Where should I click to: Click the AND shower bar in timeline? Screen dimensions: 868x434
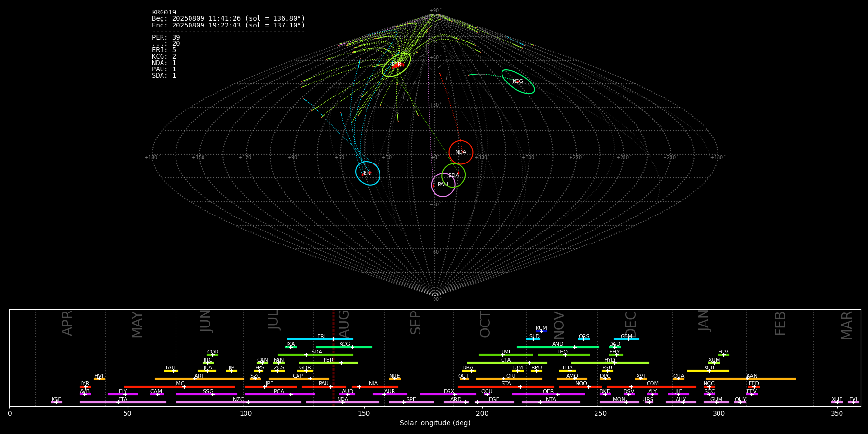[558, 347]
